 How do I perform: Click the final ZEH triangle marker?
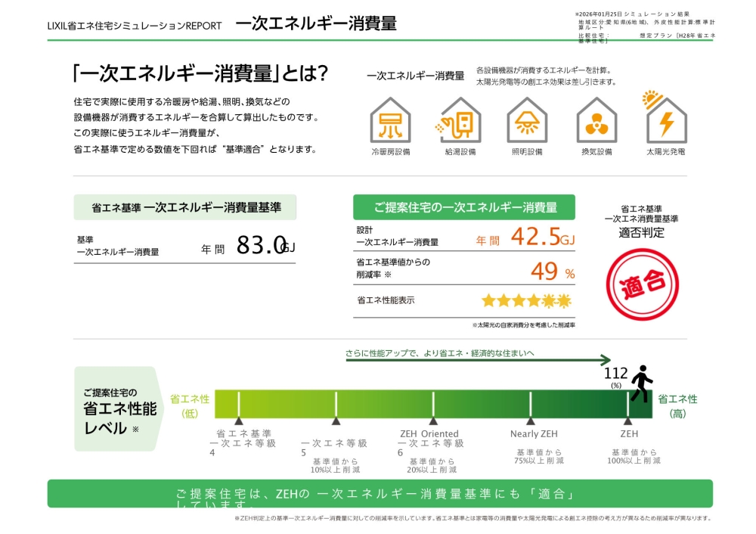[x=627, y=421]
